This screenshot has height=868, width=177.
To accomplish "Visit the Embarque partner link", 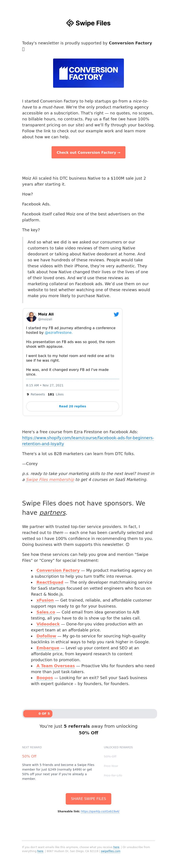I will click(x=48, y=648).
